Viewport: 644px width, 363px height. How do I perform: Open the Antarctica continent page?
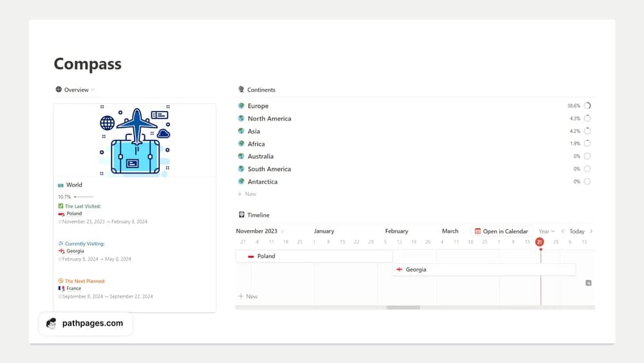(x=263, y=182)
